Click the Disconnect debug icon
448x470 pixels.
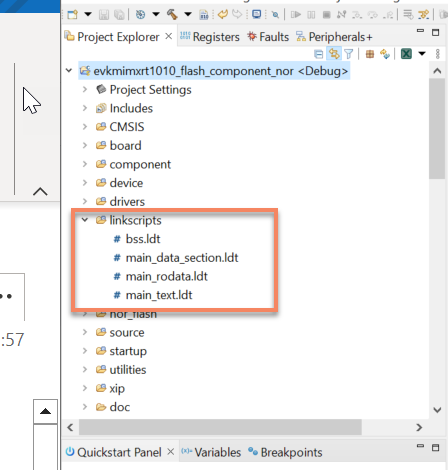(x=341, y=15)
